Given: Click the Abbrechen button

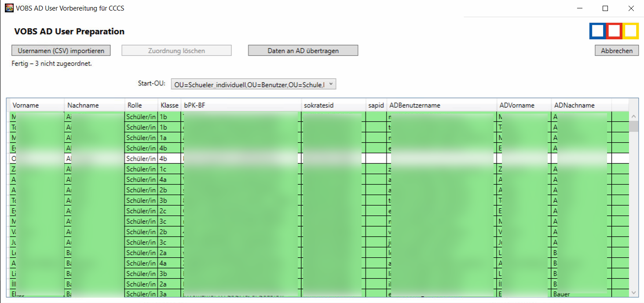Looking at the screenshot, I should pyautogui.click(x=617, y=51).
